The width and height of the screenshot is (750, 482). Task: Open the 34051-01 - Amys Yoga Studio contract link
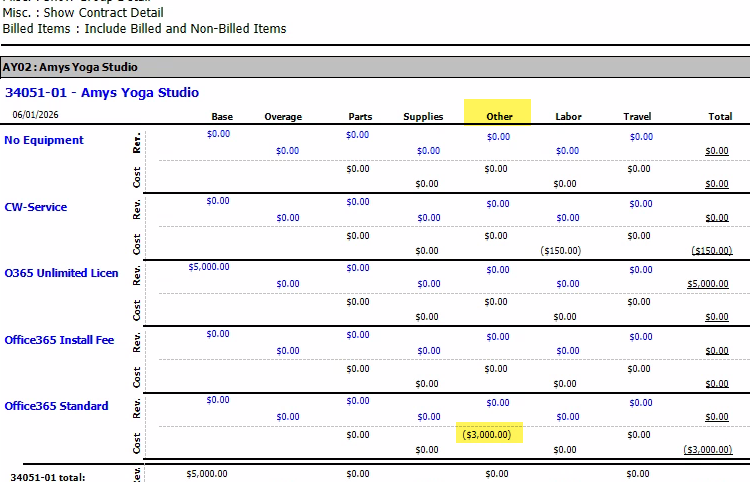(x=102, y=93)
